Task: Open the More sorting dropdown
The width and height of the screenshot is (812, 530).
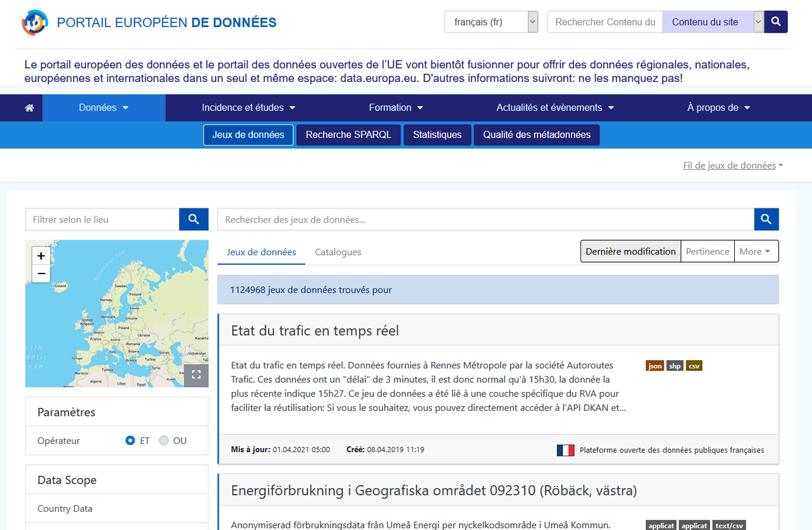Action: click(x=756, y=251)
